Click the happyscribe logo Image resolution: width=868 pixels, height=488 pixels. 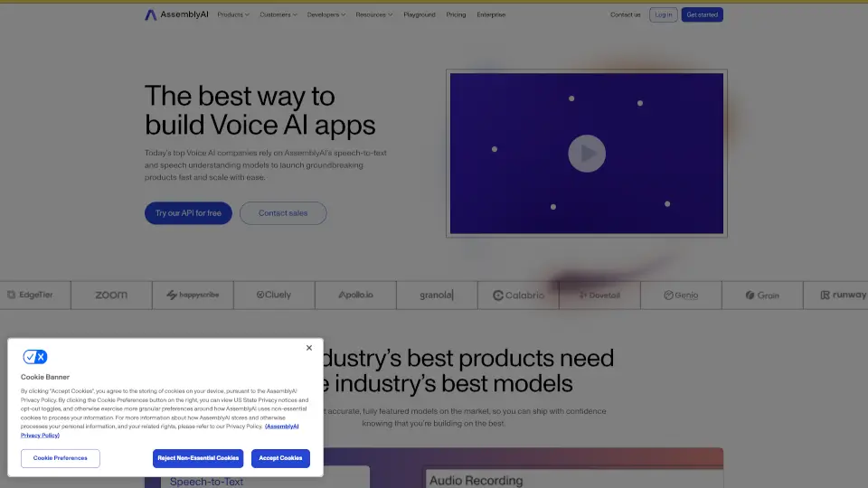click(192, 295)
